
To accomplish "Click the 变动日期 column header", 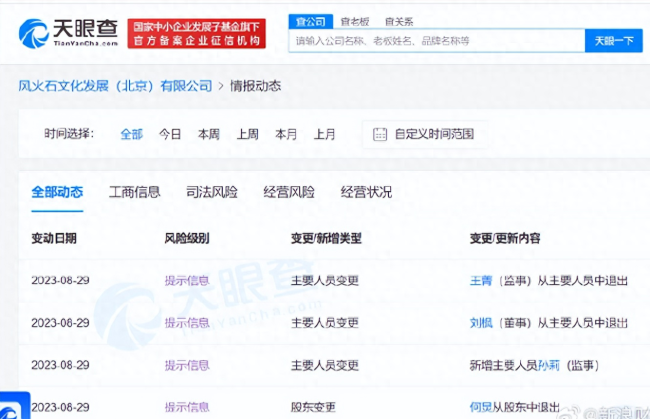I will (54, 238).
